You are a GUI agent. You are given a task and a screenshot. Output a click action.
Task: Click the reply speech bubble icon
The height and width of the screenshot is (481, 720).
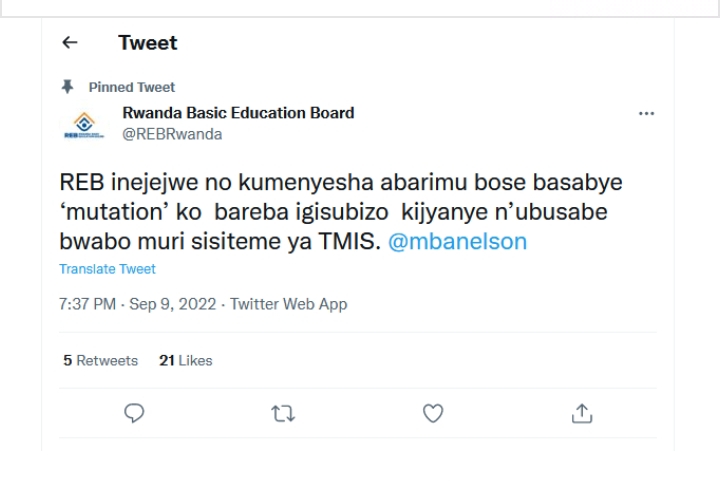(134, 413)
